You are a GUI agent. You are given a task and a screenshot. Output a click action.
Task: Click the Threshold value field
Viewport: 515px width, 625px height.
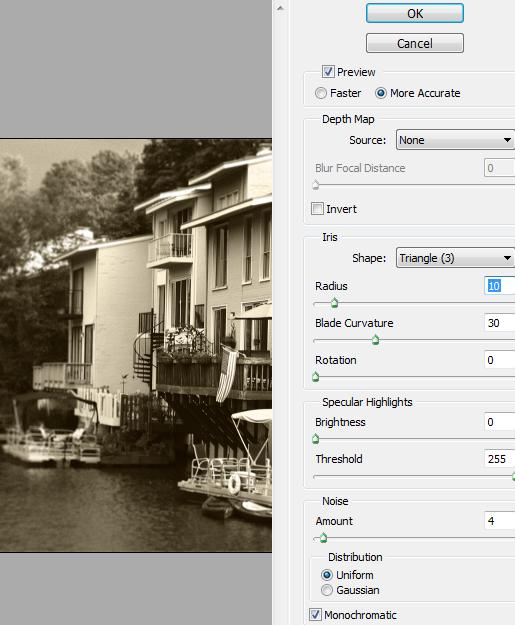[499, 459]
